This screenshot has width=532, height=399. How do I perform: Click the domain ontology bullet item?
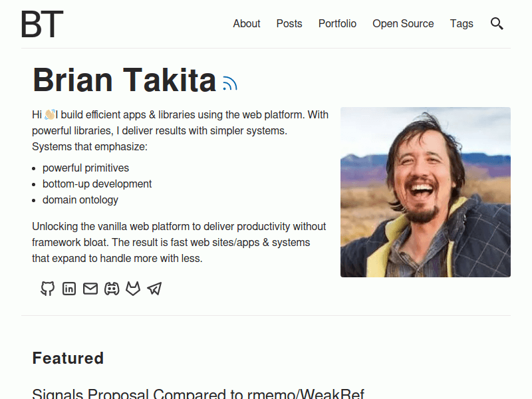pyautogui.click(x=80, y=199)
